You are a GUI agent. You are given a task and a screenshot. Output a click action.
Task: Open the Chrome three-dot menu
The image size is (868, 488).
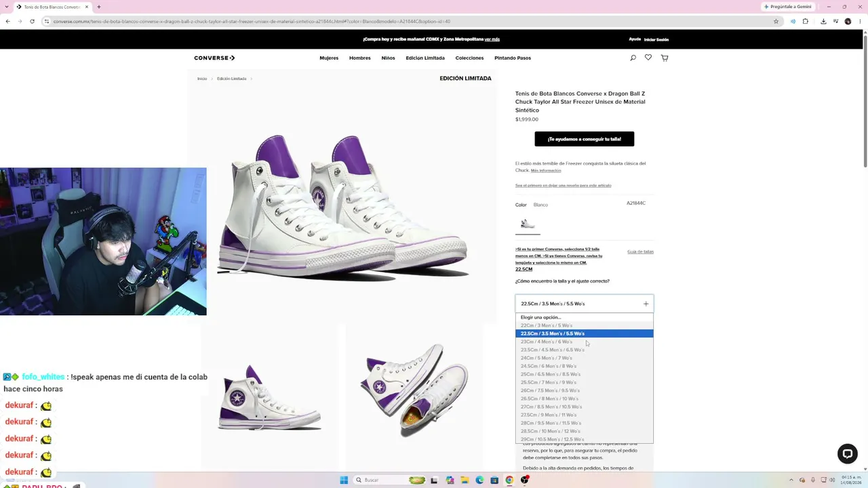pos(860,21)
